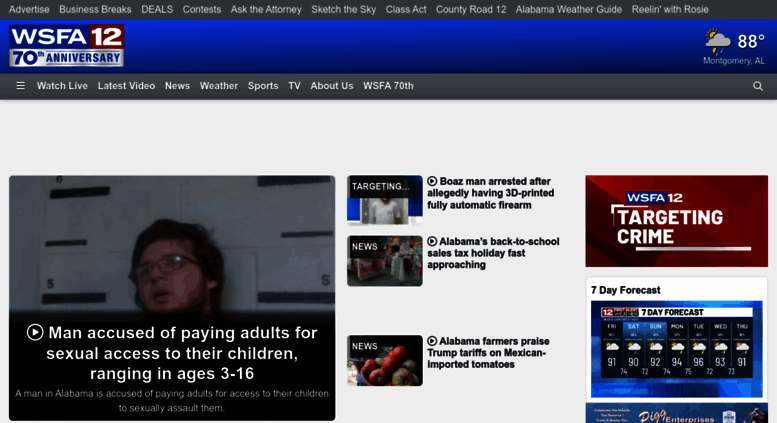
Task: Click featured story summary text
Action: pos(172,401)
